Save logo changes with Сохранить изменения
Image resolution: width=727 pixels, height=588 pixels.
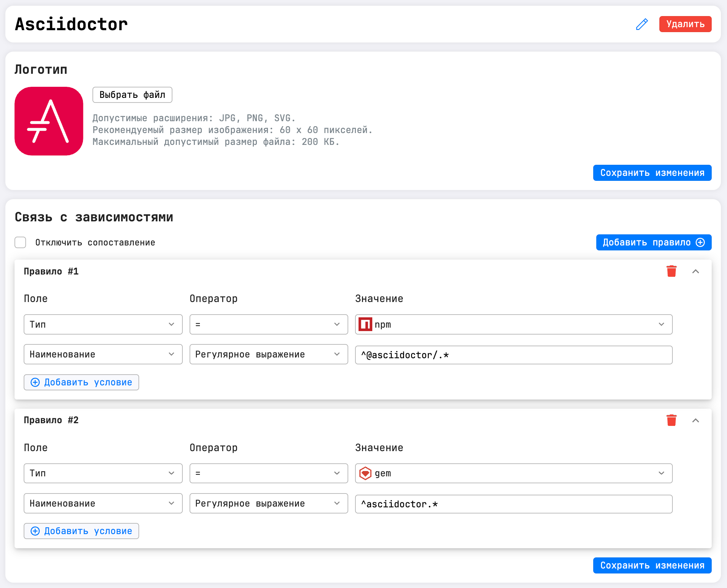coord(652,173)
